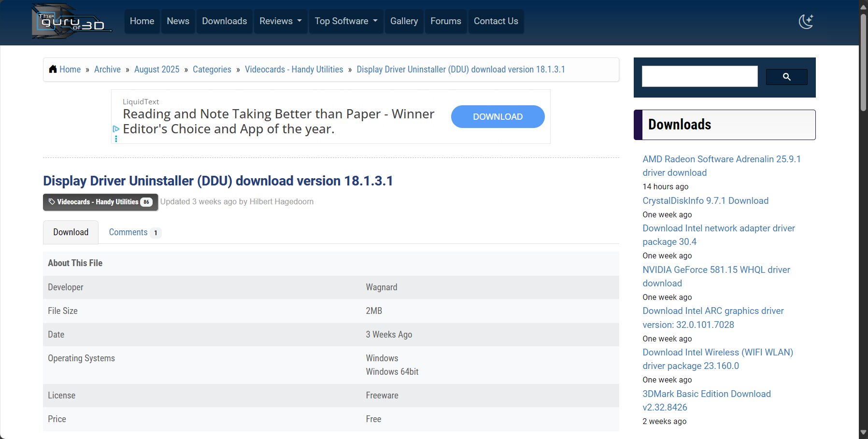868x439 pixels.
Task: Click the August 2025 breadcrumb link
Action: click(157, 69)
